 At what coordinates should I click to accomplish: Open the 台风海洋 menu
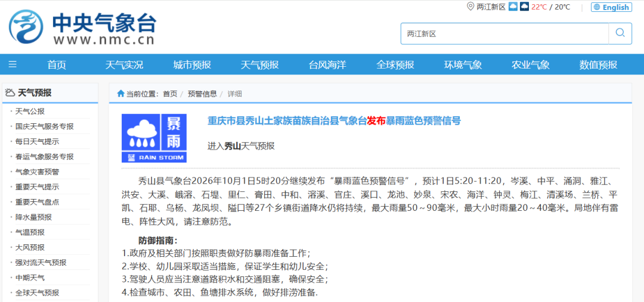(327, 64)
